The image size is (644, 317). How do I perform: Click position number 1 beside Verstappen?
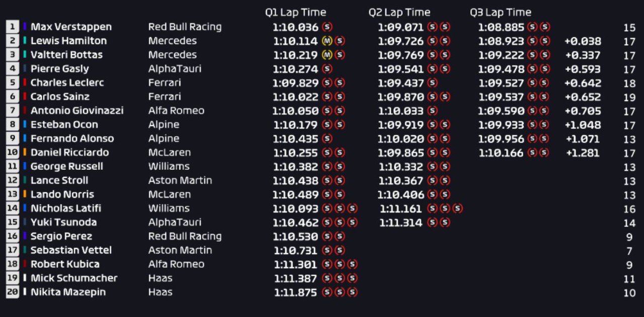pyautogui.click(x=12, y=27)
